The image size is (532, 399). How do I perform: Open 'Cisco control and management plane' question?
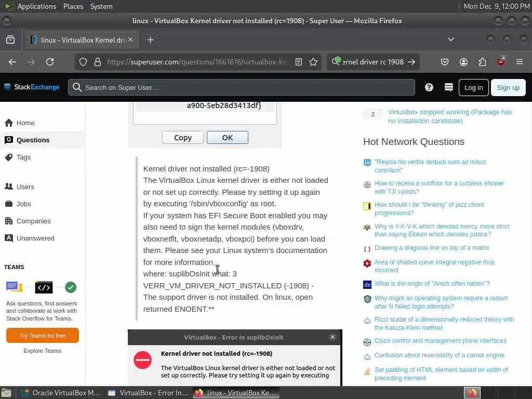pyautogui.click(x=441, y=341)
